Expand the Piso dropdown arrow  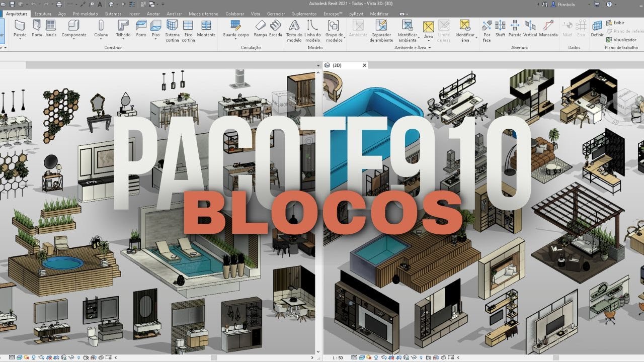[156, 39]
